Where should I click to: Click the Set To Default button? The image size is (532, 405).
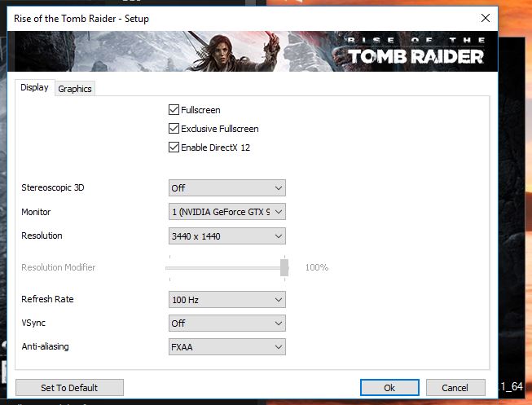click(69, 387)
